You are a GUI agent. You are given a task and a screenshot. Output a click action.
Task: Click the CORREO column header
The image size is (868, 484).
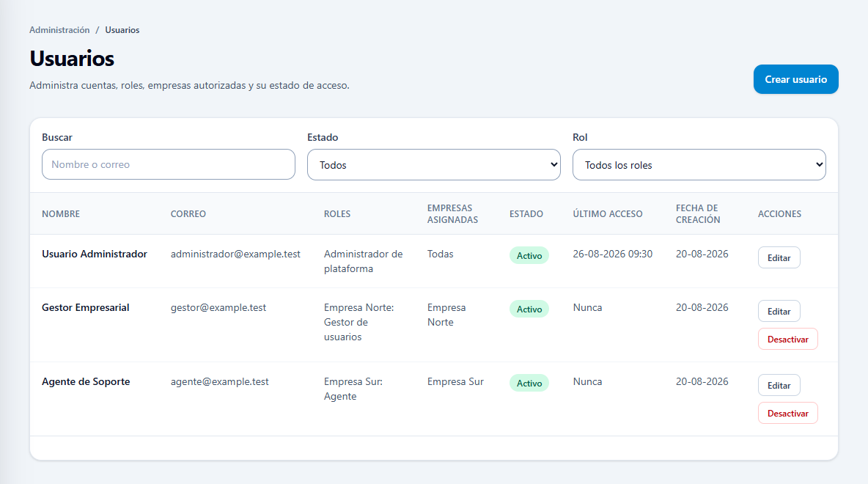coord(188,213)
